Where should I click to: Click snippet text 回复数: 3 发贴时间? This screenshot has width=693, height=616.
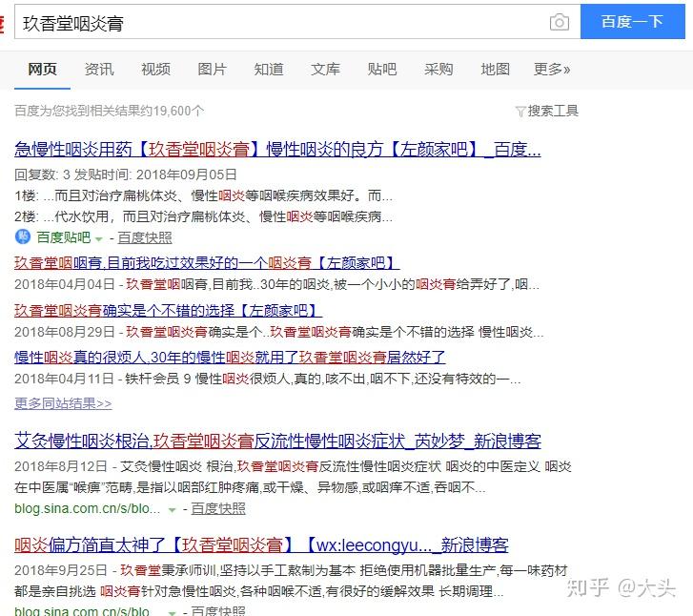pyautogui.click(x=126, y=175)
